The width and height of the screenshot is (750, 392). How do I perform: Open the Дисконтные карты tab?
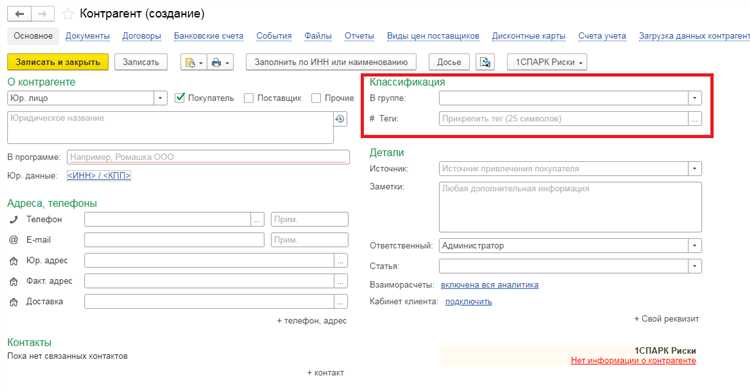(529, 36)
